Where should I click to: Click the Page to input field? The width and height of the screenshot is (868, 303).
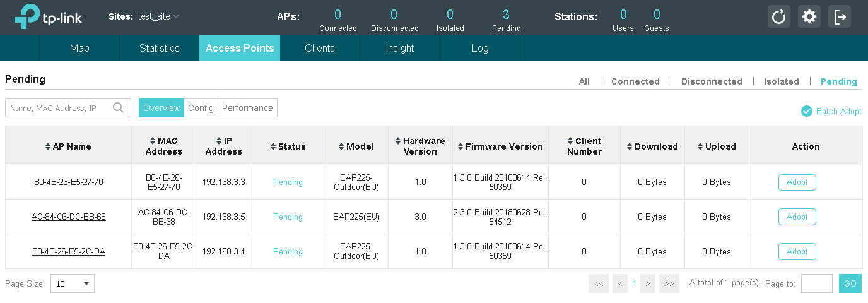point(816,283)
